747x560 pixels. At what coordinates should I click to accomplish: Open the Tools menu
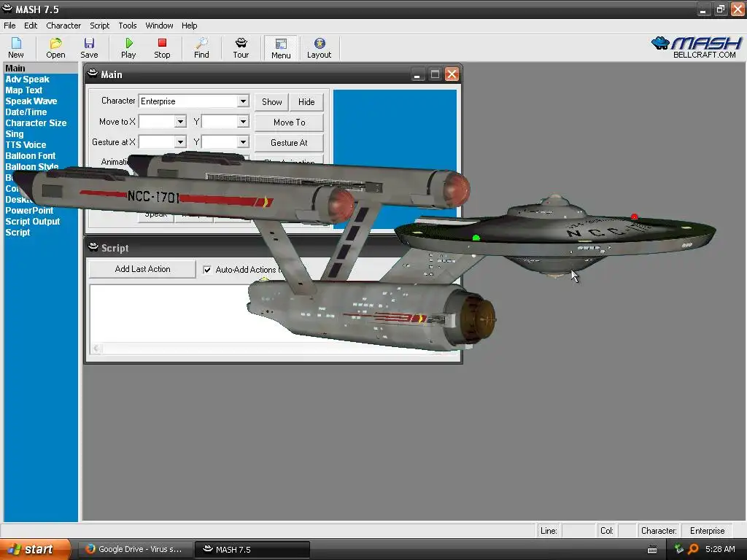[127, 26]
